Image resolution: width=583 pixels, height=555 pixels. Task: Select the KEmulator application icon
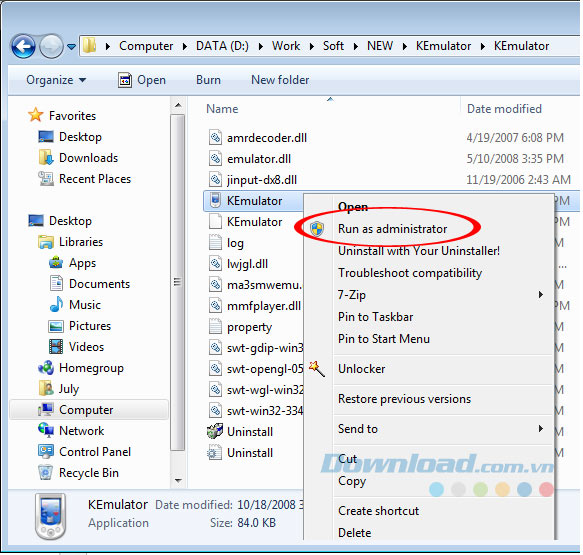(x=215, y=200)
